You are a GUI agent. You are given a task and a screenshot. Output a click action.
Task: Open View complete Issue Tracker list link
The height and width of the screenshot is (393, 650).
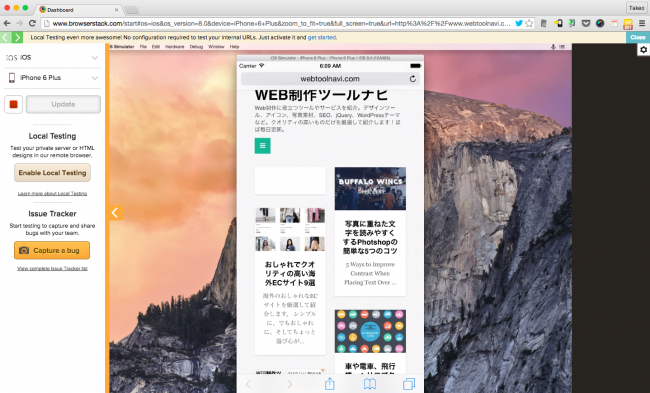tap(52, 269)
